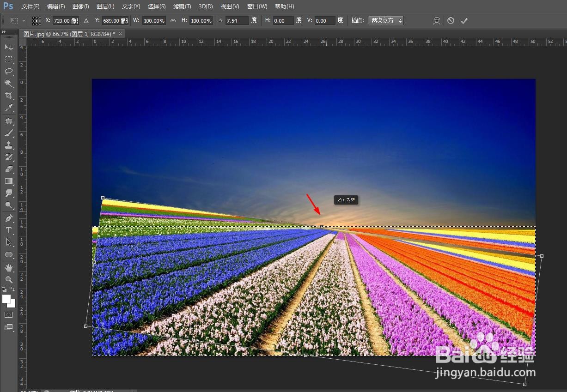Image resolution: width=567 pixels, height=392 pixels.
Task: Click the rotation angle field 7.54
Action: 237,21
